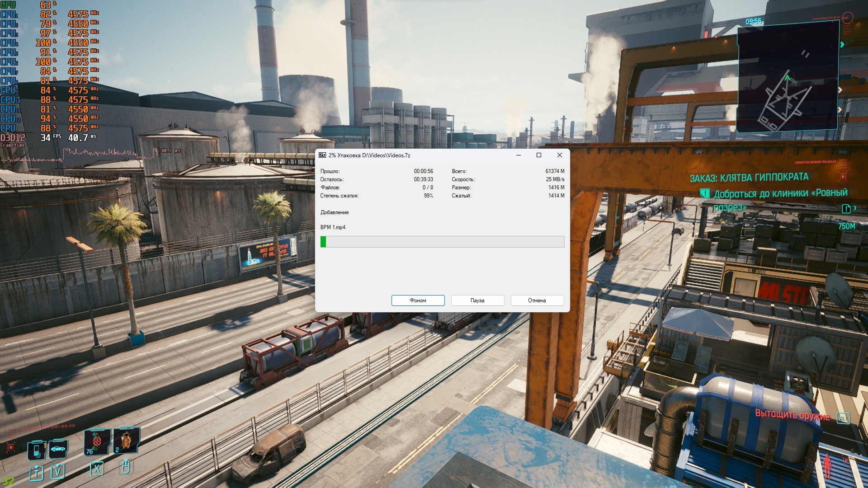The image size is (868, 488).
Task: Click the compression ratio value 99%
Action: pyautogui.click(x=429, y=196)
